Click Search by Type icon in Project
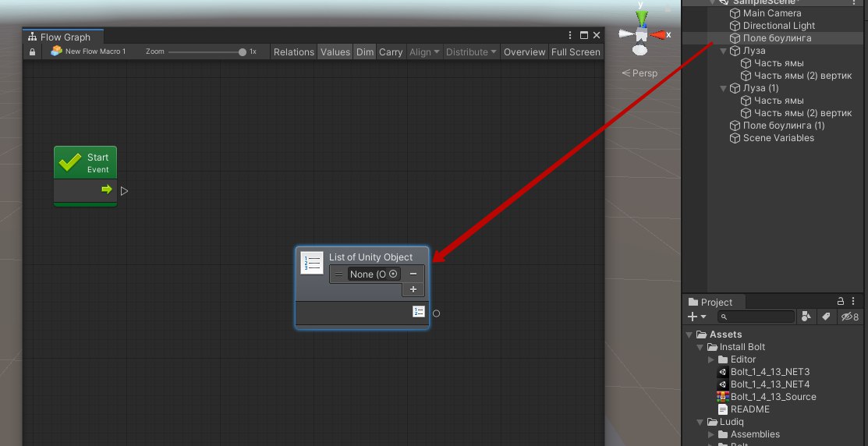Screen dimensions: 868x446 click(806, 317)
